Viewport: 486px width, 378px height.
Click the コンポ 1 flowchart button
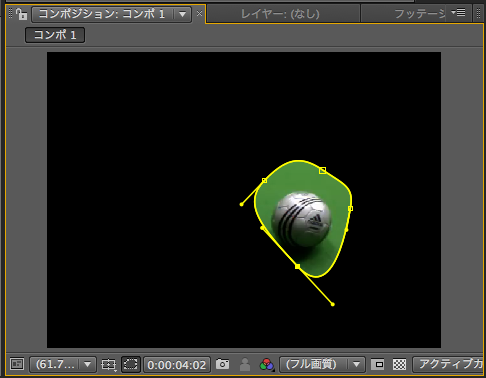[55, 35]
